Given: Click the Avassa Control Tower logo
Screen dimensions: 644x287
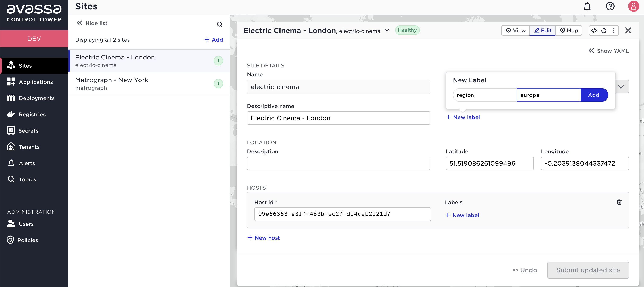Looking at the screenshot, I should (x=34, y=13).
